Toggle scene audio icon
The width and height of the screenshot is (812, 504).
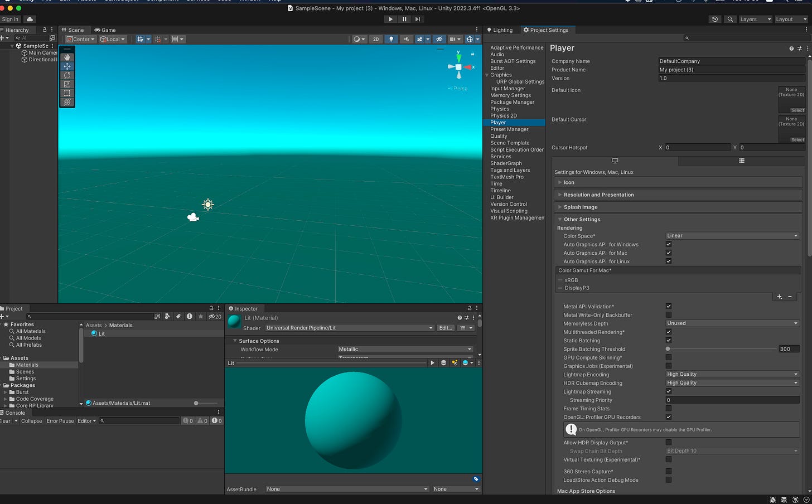click(406, 39)
